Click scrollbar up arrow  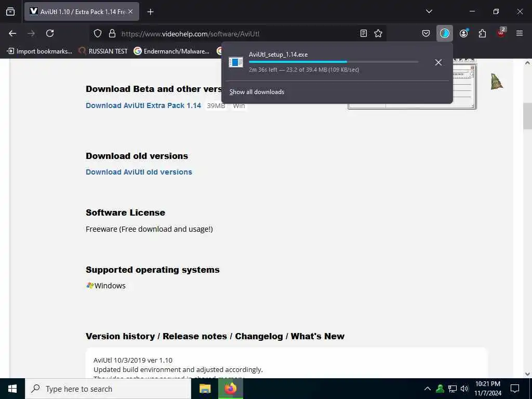pyautogui.click(x=527, y=63)
